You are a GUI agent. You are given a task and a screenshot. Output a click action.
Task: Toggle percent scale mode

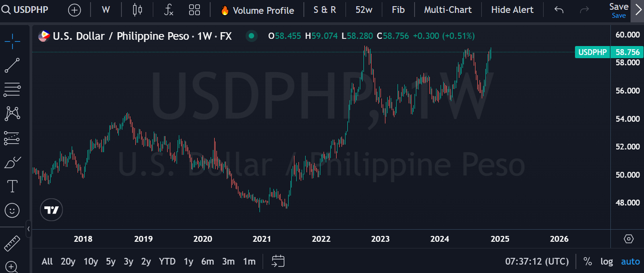[587, 261]
